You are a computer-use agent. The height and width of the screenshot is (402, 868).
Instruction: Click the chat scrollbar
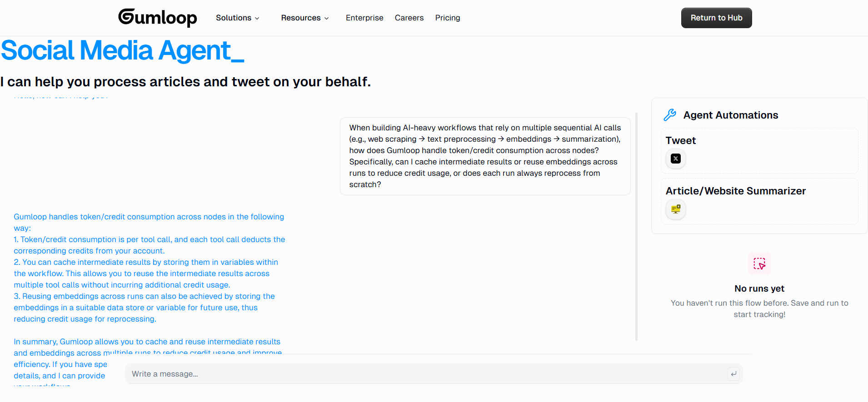click(636, 226)
